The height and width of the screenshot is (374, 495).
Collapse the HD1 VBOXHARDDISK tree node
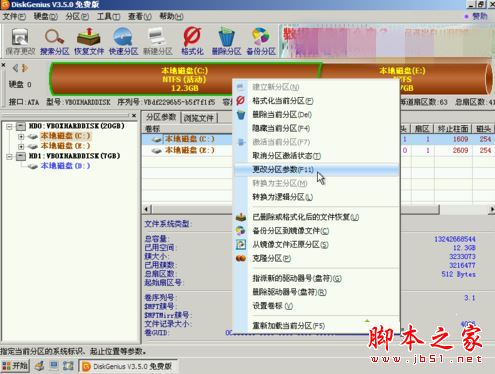[x=9, y=156]
